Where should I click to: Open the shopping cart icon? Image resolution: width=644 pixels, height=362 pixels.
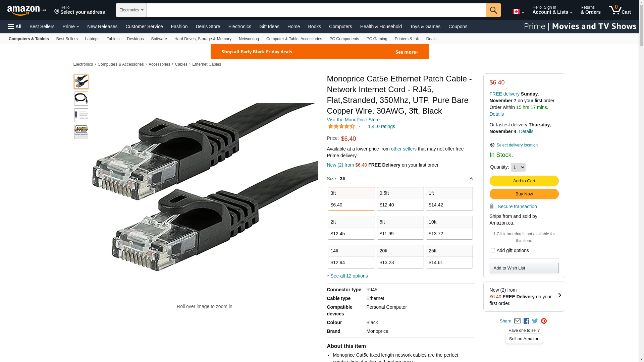pos(620,10)
